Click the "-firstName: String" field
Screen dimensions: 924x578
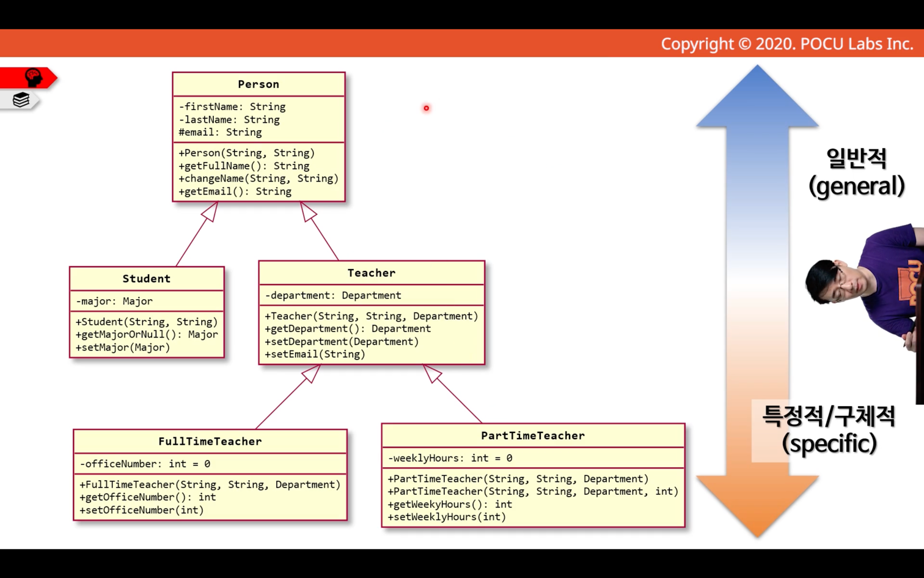[232, 106]
